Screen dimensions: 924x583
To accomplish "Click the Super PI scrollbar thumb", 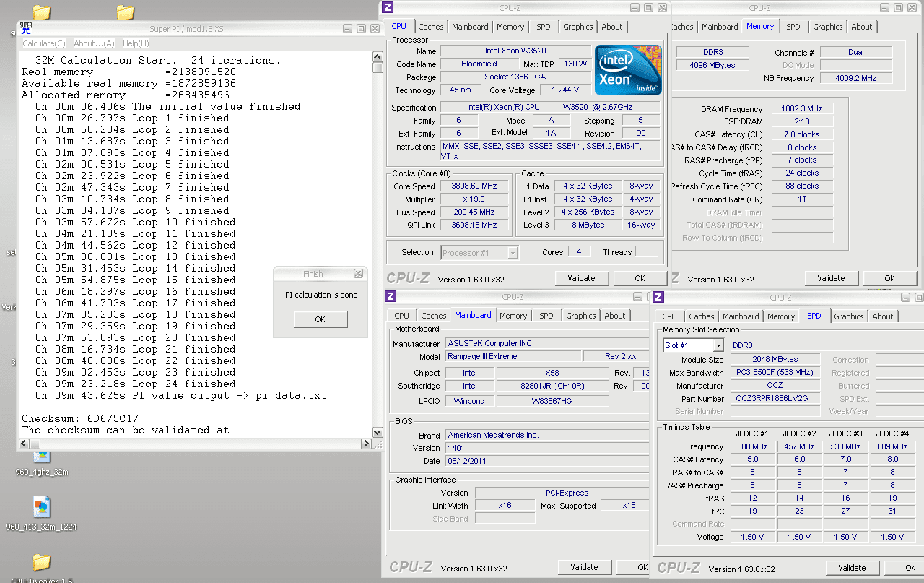I will pyautogui.click(x=378, y=67).
